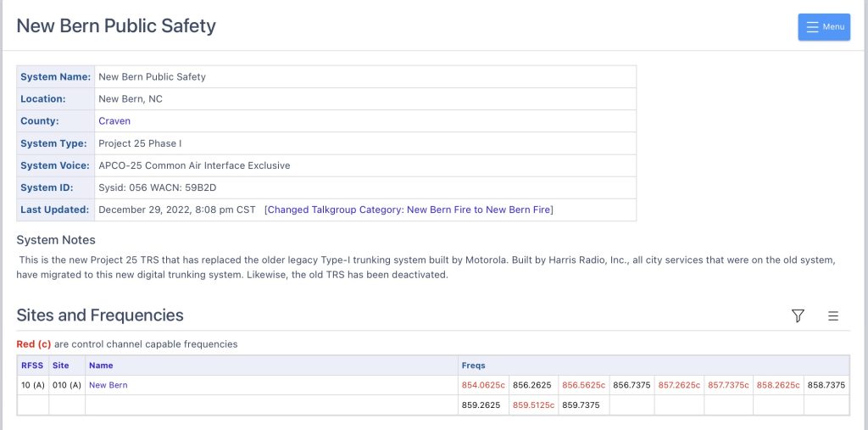Click the Freqs column header
Screen dimensions: 868x430
pyautogui.click(x=473, y=366)
